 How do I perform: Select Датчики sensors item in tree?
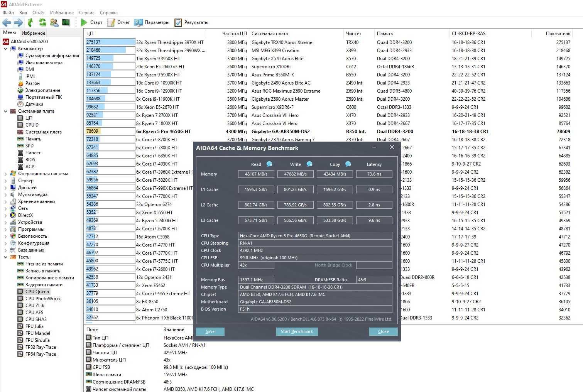(x=34, y=104)
